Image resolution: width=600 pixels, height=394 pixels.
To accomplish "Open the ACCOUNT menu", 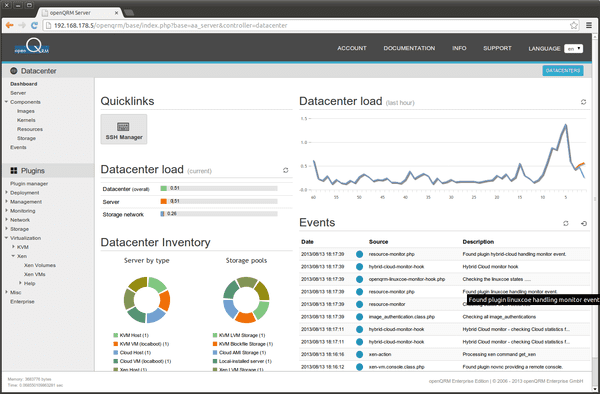I will click(352, 48).
